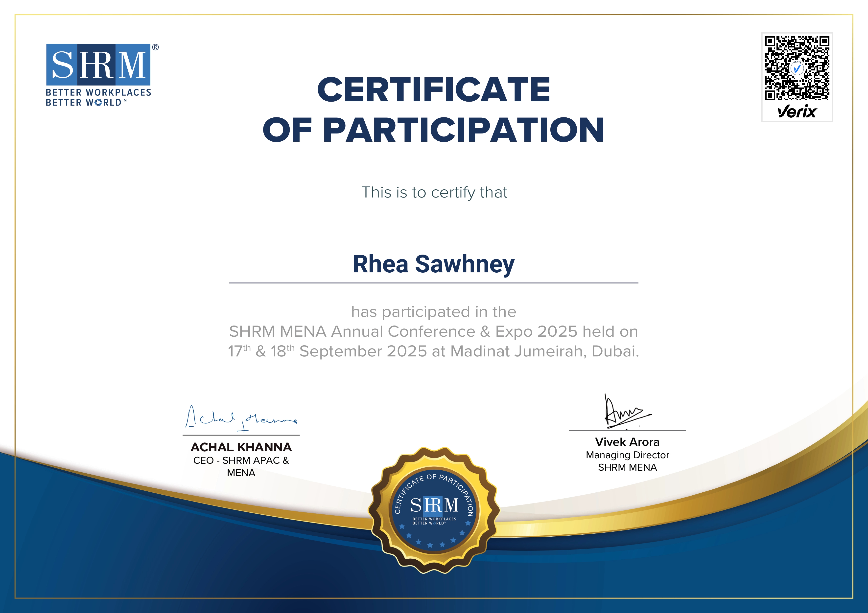
Task: Click the 'CERTIFICATE' heading word
Action: tap(434, 89)
